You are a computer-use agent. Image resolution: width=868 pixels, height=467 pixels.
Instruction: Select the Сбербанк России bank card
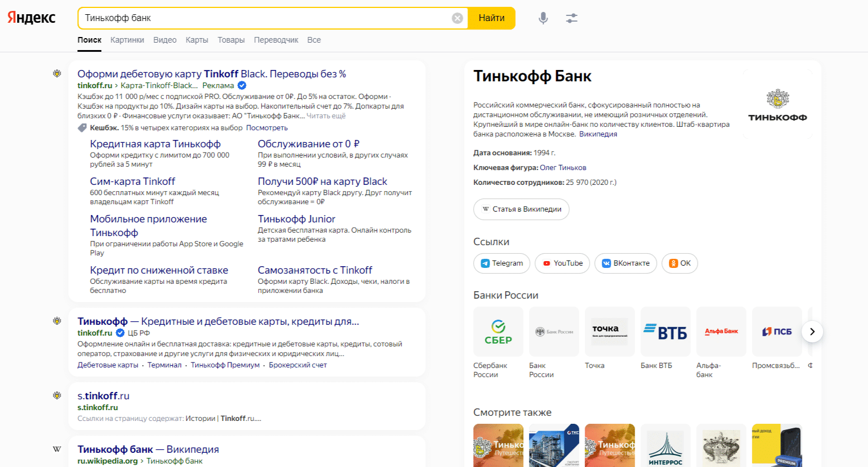[x=498, y=342]
